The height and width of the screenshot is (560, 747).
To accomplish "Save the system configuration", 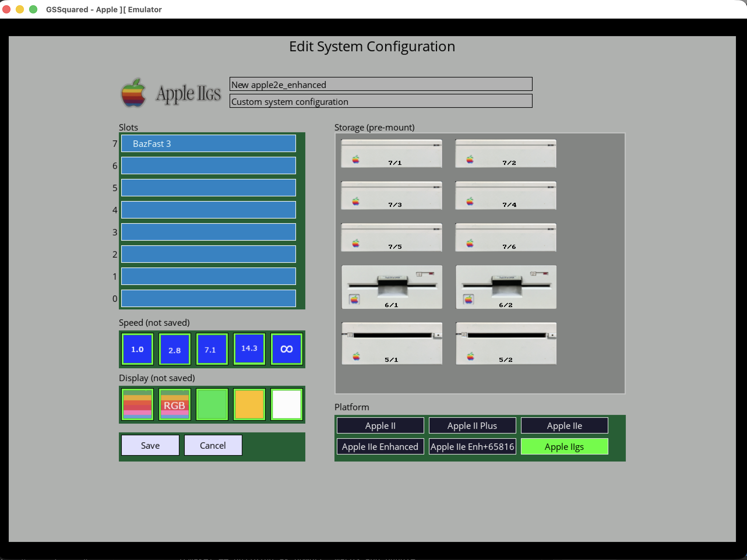I will pyautogui.click(x=150, y=445).
